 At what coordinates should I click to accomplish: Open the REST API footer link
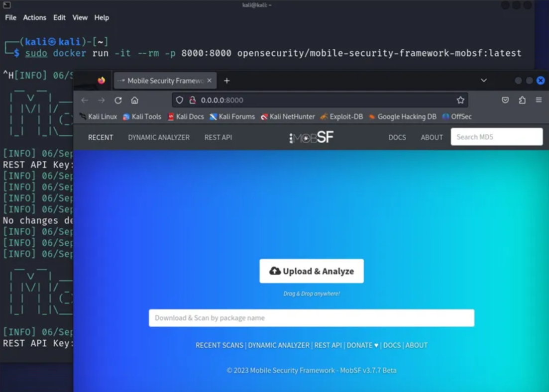pyautogui.click(x=328, y=345)
